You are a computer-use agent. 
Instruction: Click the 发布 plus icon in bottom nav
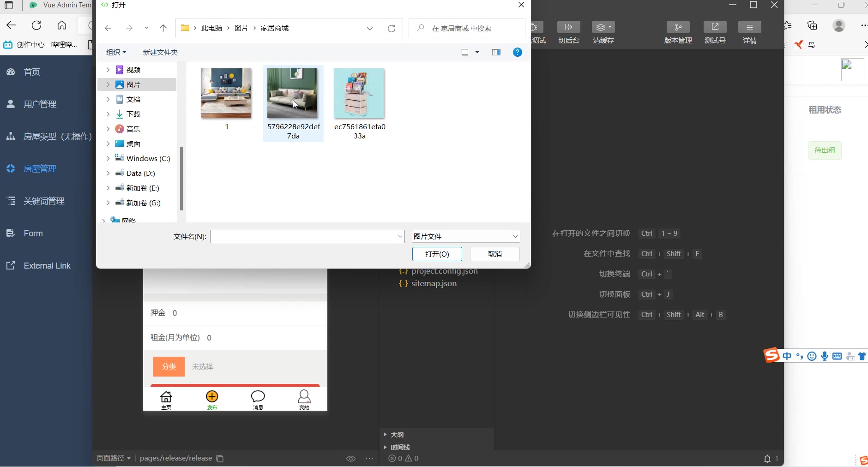[212, 397]
